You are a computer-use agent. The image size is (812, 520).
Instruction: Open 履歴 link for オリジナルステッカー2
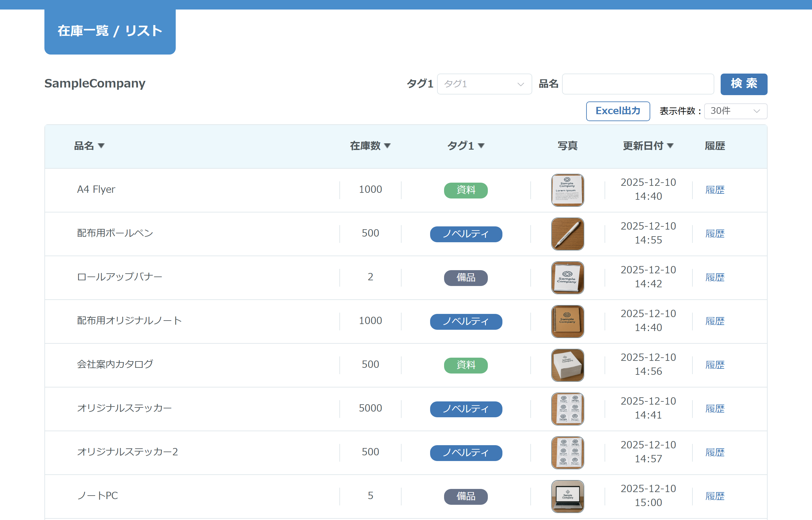[715, 452]
